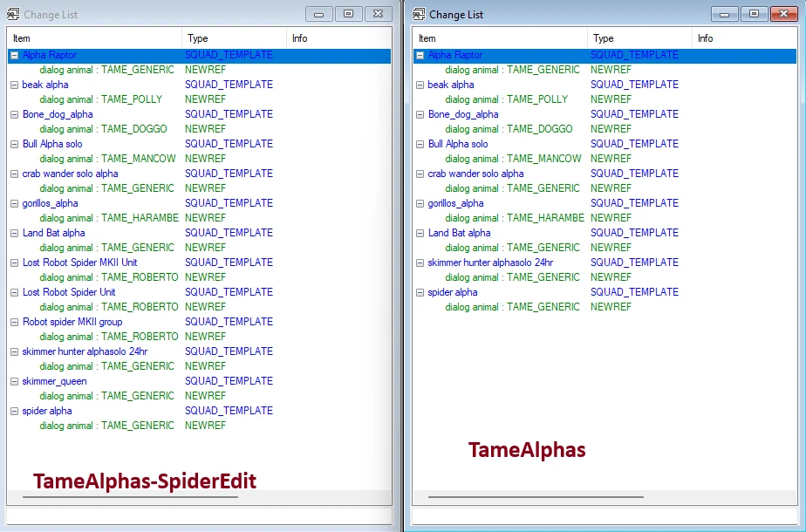Viewport: 806px width, 532px height.
Task: Sort by Type column in right window
Action: [x=639, y=38]
